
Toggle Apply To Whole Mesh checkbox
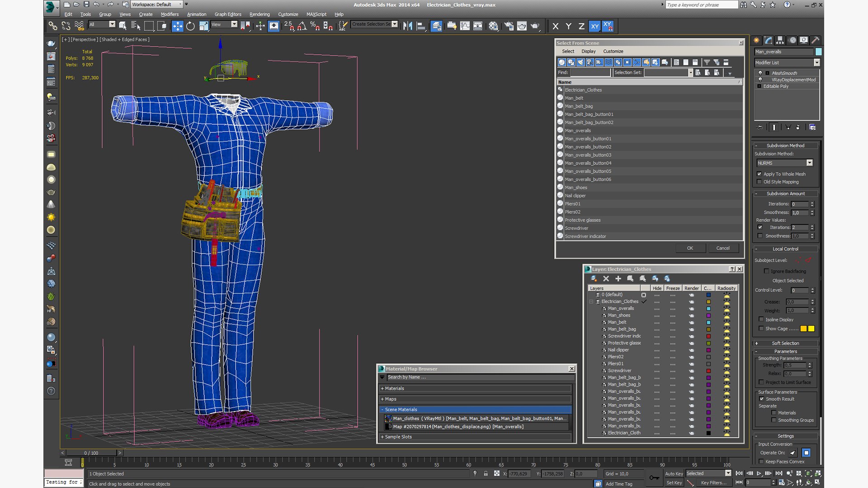tap(759, 174)
